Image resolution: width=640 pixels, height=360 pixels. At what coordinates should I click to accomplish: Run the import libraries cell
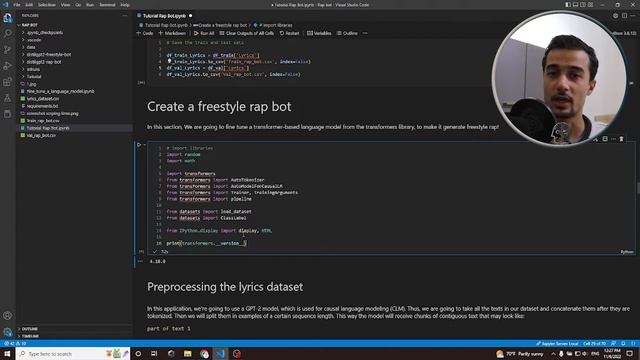coord(139,144)
